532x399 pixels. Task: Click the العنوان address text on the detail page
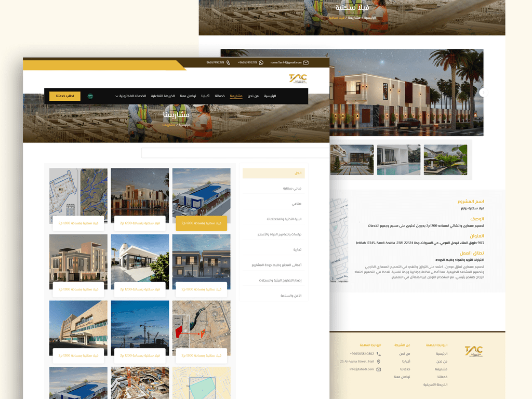coord(420,243)
